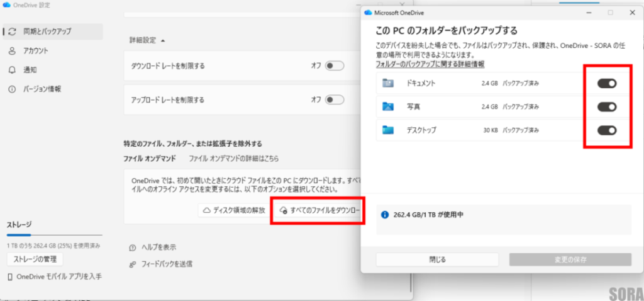Click the ストレージ heading in sidebar
This screenshot has width=644, height=301.
[19, 225]
